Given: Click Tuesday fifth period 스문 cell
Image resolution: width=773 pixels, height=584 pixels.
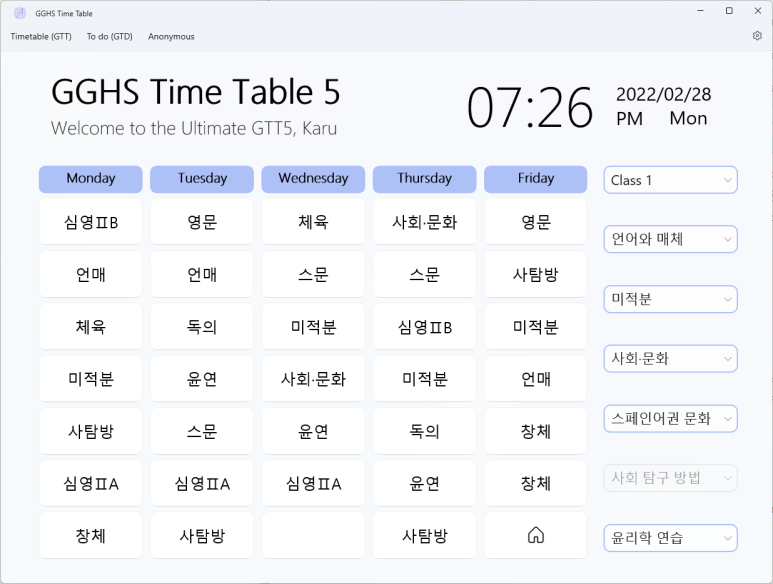Looking at the screenshot, I should click(202, 431).
